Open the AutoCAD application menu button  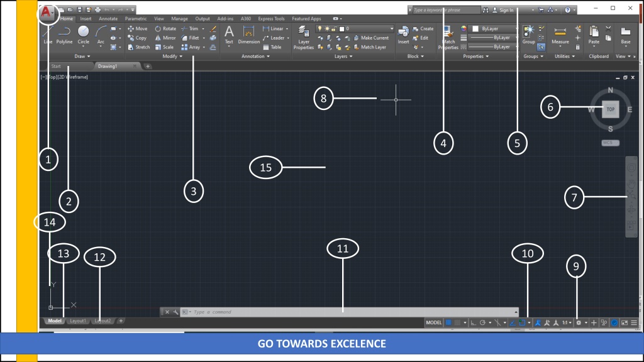click(47, 13)
